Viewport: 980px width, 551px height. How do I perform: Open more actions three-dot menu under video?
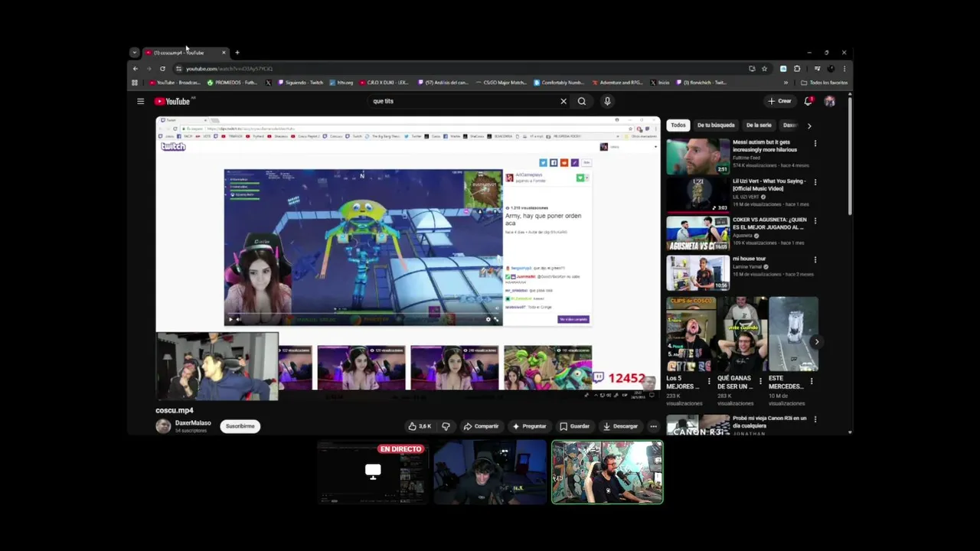coord(653,426)
